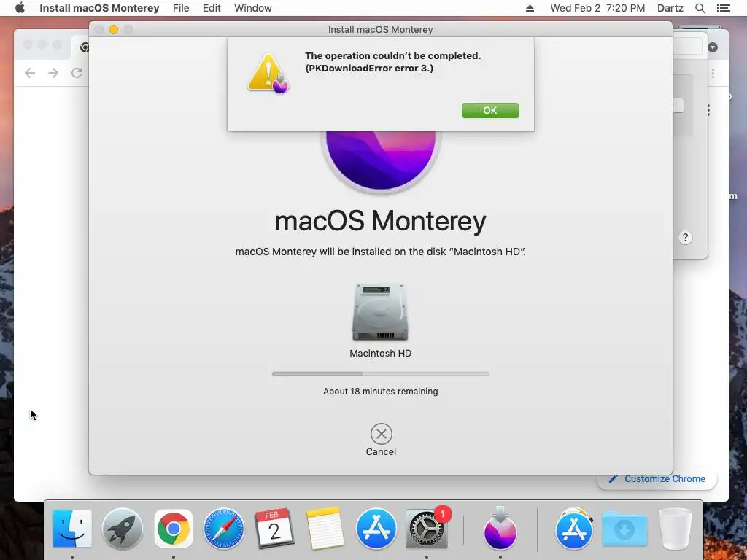The height and width of the screenshot is (560, 747).
Task: Reload the page in Chrome window
Action: coord(76,73)
